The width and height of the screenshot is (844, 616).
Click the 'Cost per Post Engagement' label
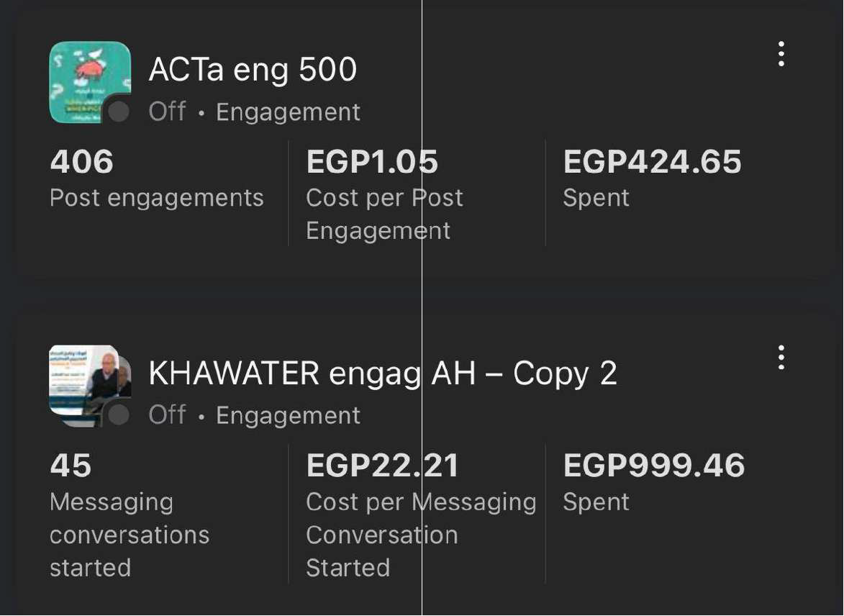coord(384,214)
